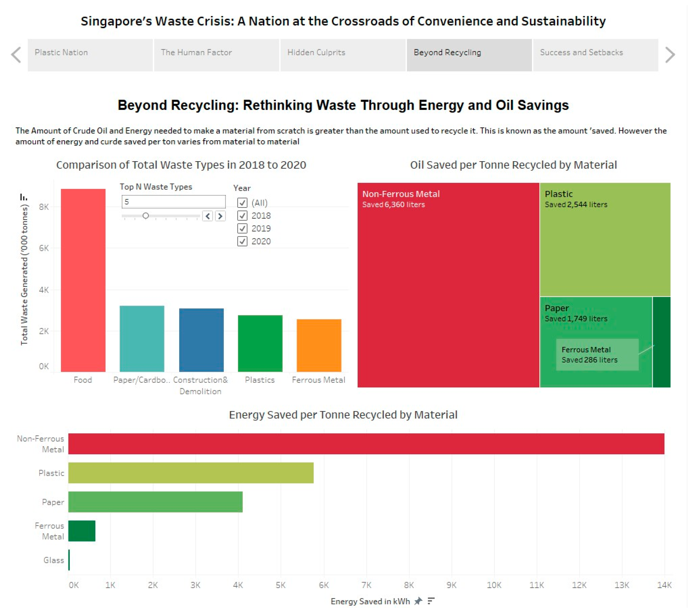This screenshot has width=697, height=616.
Task: Open the Plastic Nation story tab
Action: click(90, 55)
